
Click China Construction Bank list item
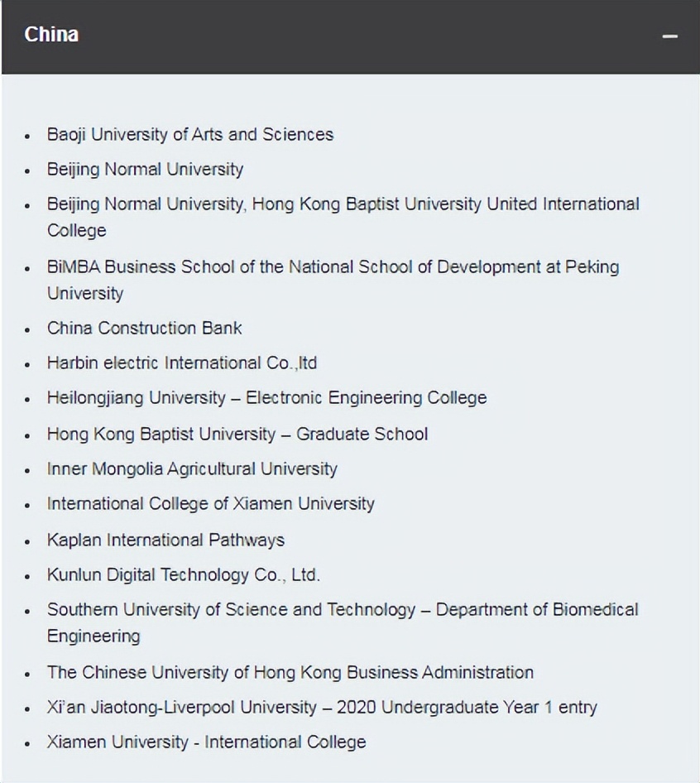click(144, 328)
